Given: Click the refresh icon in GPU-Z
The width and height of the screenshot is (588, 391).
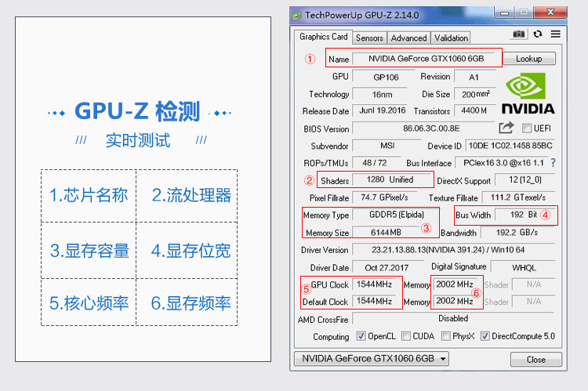Looking at the screenshot, I should (x=538, y=34).
